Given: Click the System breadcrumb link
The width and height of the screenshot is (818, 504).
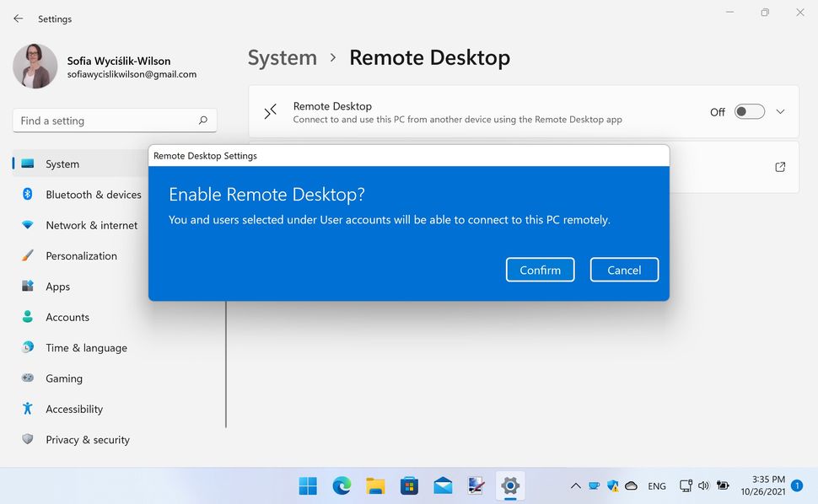Looking at the screenshot, I should [x=282, y=57].
